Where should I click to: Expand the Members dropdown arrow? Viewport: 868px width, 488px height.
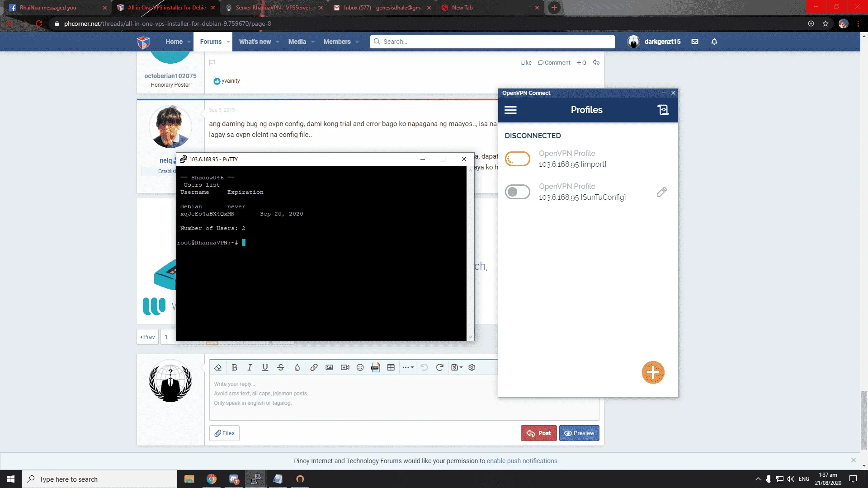[x=357, y=42]
